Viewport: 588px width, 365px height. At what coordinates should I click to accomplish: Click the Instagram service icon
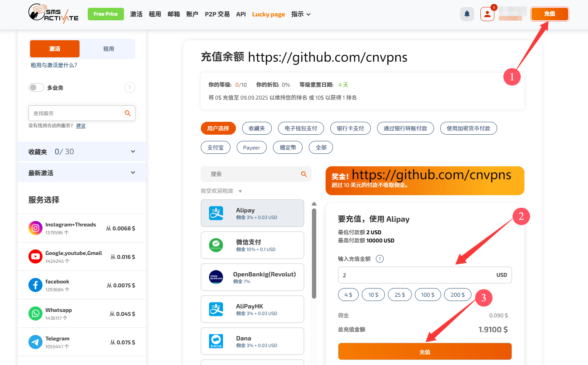pyautogui.click(x=35, y=228)
